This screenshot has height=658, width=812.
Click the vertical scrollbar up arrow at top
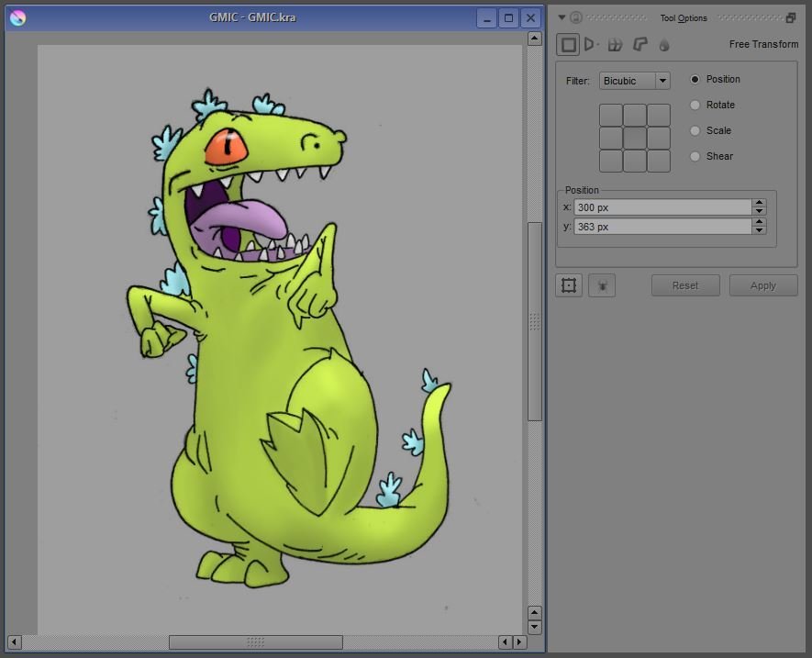534,39
